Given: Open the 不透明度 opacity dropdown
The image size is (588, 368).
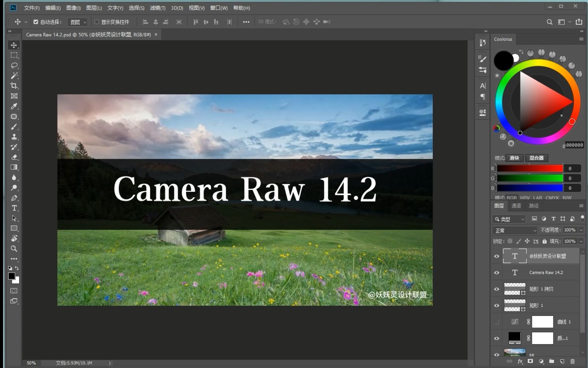Looking at the screenshot, I should (581, 230).
